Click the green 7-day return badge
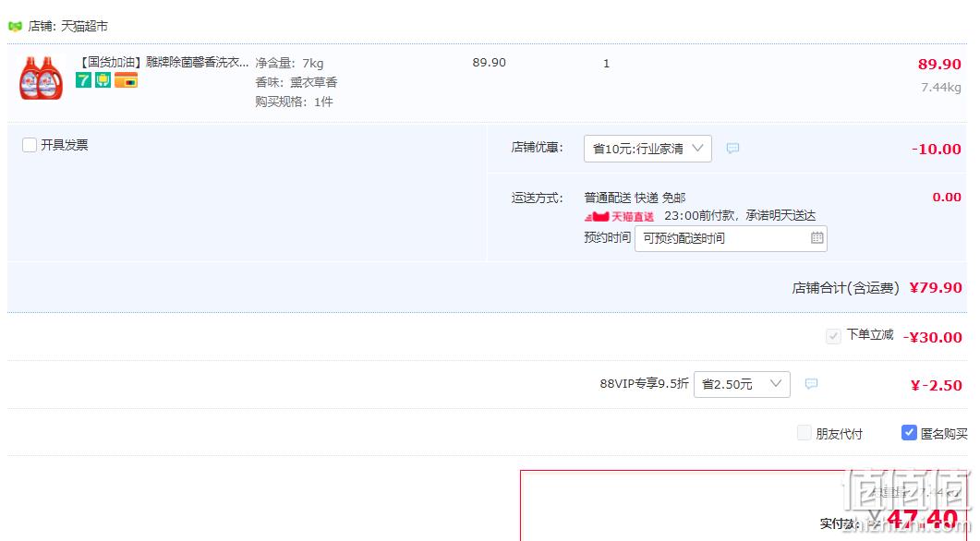The image size is (980, 541). (84, 80)
